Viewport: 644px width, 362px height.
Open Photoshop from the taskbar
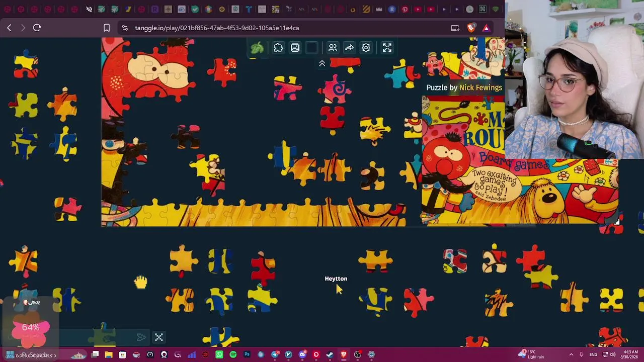tap(247, 354)
